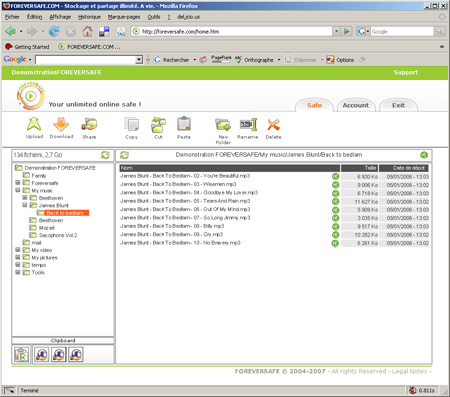
Task: Expand the My pictures folder
Action: click(x=18, y=257)
